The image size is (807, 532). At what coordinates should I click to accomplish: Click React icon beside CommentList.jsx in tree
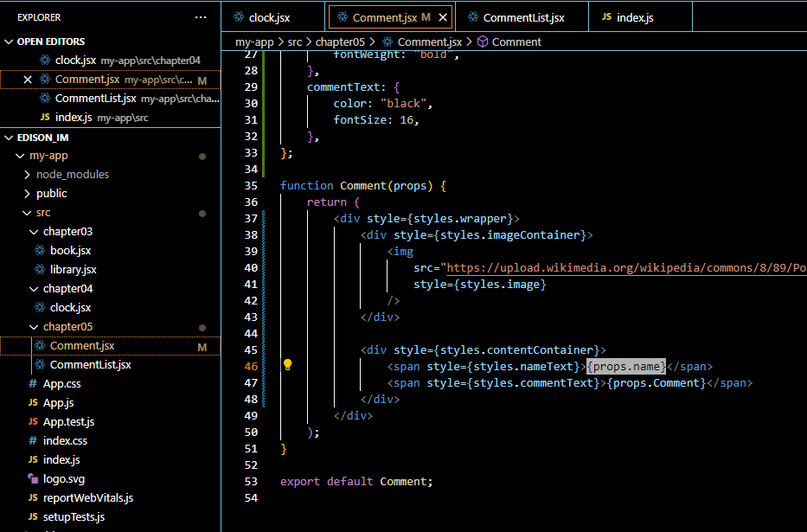point(40,364)
